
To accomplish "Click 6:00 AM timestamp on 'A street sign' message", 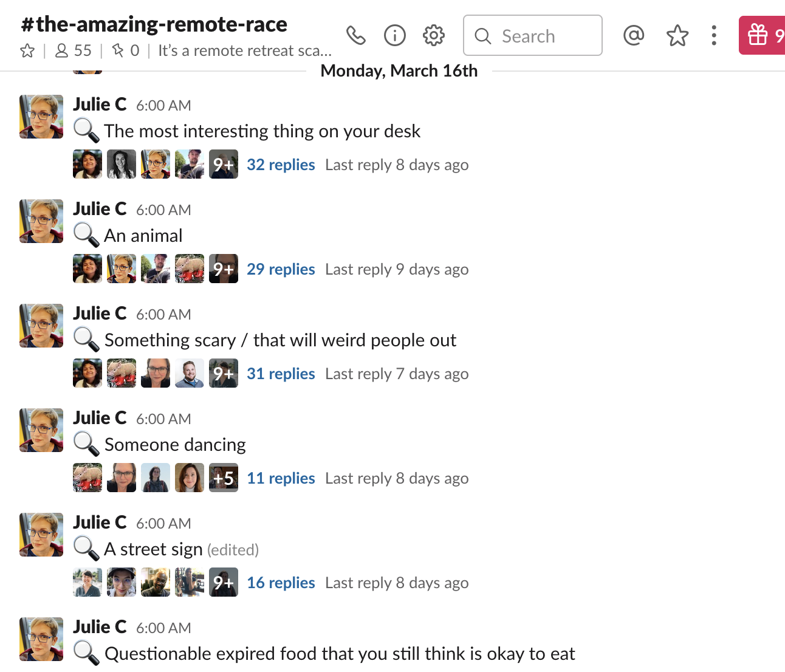I will (163, 524).
